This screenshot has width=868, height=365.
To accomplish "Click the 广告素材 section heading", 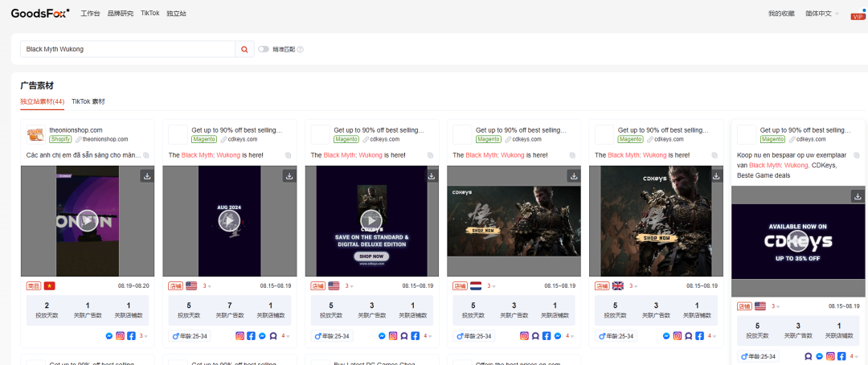I will (x=37, y=86).
